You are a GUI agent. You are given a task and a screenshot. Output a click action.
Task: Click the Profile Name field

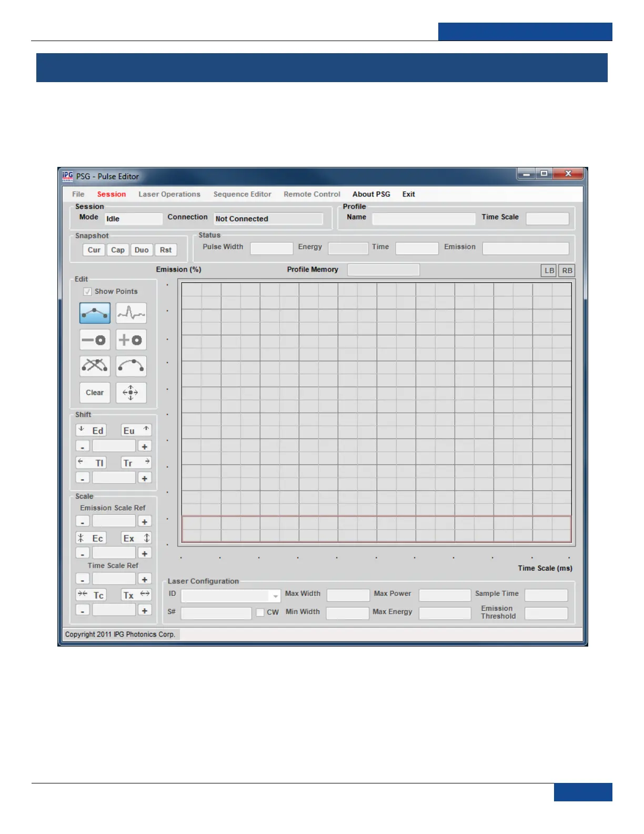(x=424, y=219)
